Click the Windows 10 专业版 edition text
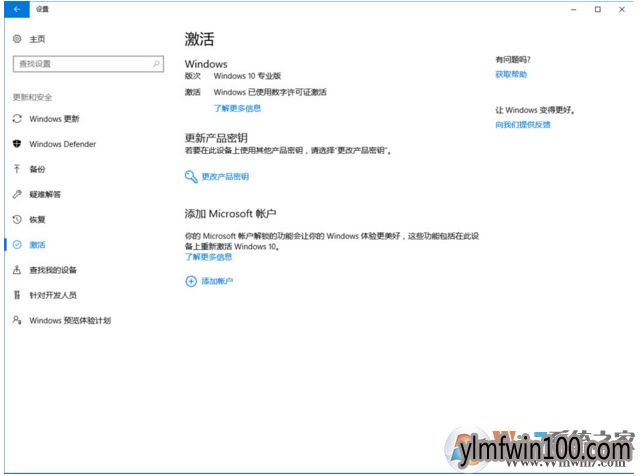Viewport: 642px width, 476px height. 247,76
